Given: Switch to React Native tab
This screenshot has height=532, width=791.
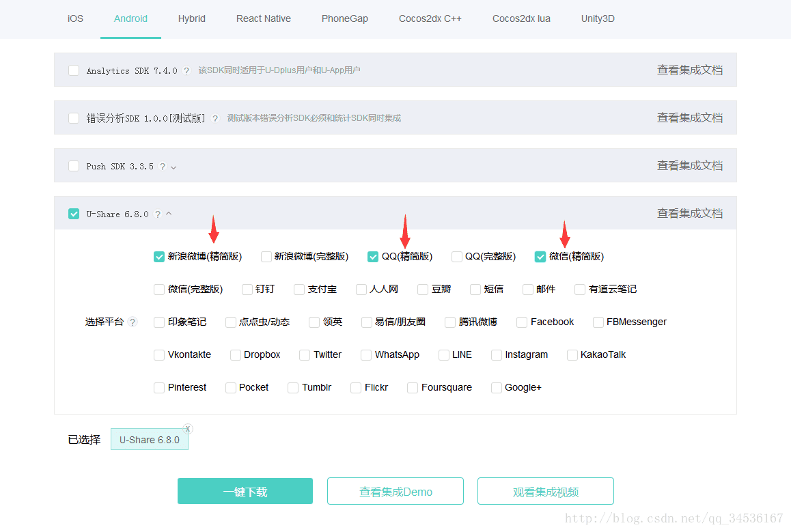Looking at the screenshot, I should tap(264, 18).
